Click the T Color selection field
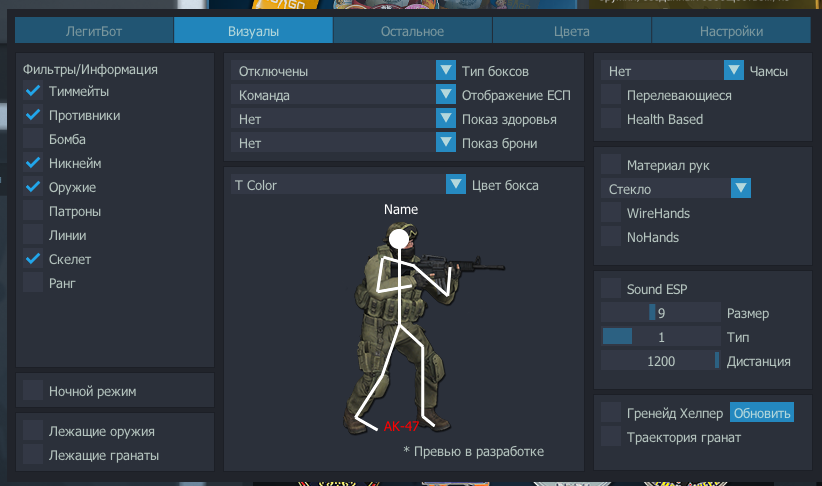 point(339,185)
